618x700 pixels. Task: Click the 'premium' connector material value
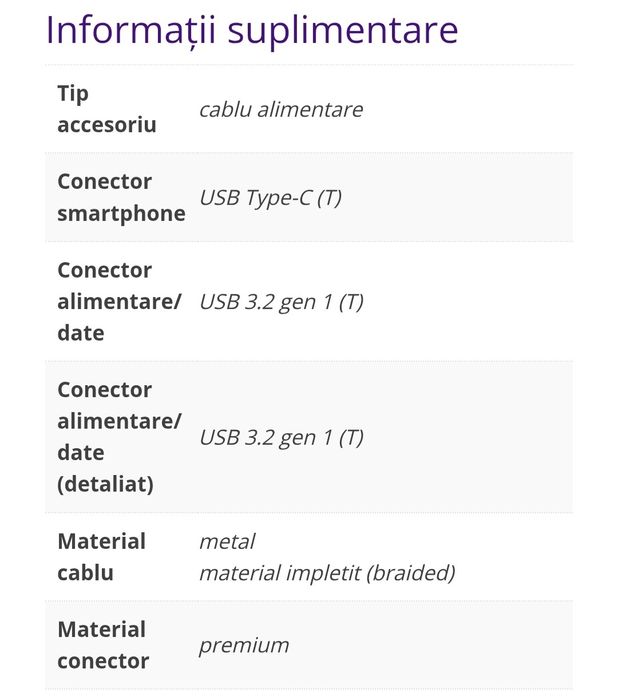click(244, 645)
